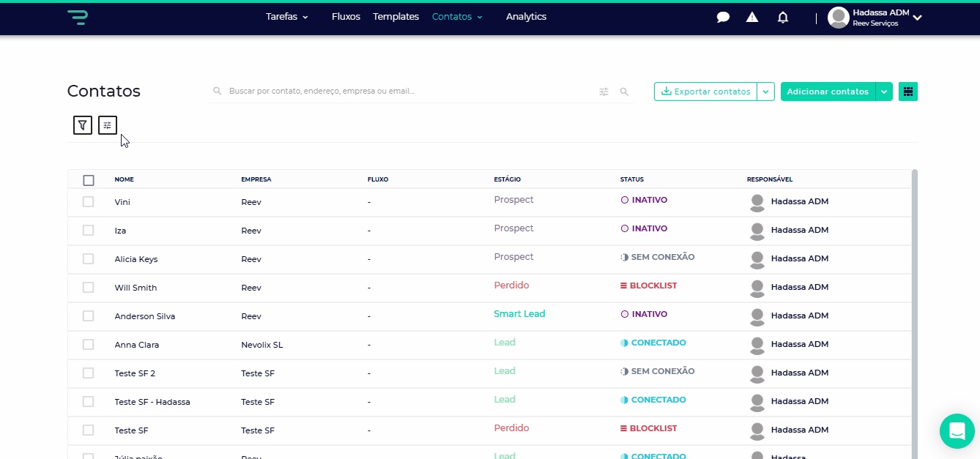This screenshot has width=980, height=459.
Task: Click the magnifier icon in search bar
Action: 624,92
